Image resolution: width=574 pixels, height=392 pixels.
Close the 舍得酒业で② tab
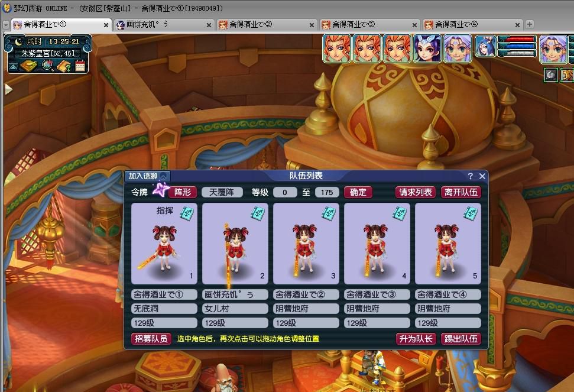click(312, 25)
